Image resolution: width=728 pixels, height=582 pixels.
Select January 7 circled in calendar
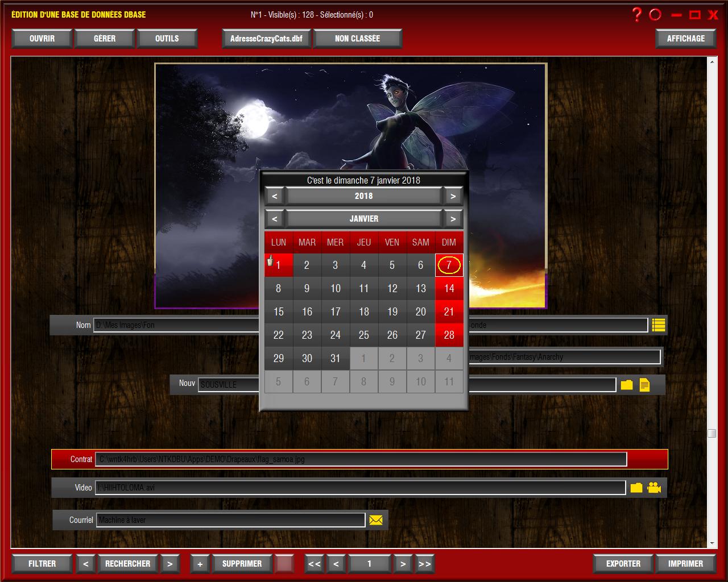pos(449,265)
